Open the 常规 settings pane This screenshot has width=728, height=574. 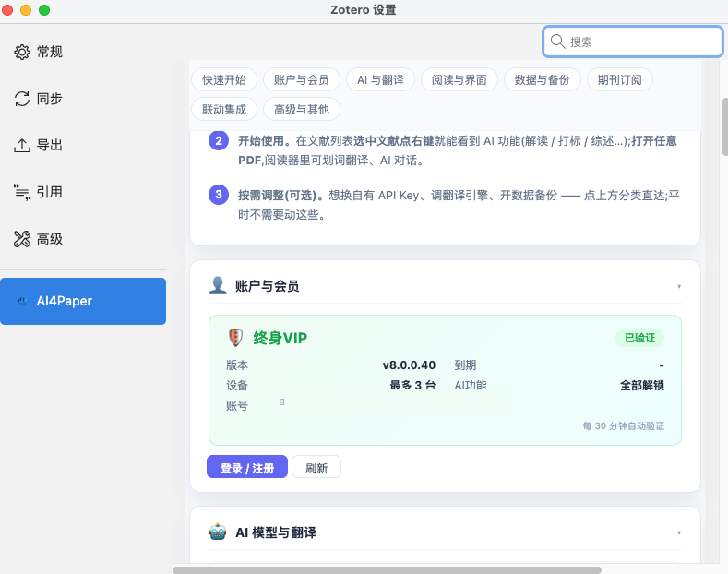click(83, 52)
